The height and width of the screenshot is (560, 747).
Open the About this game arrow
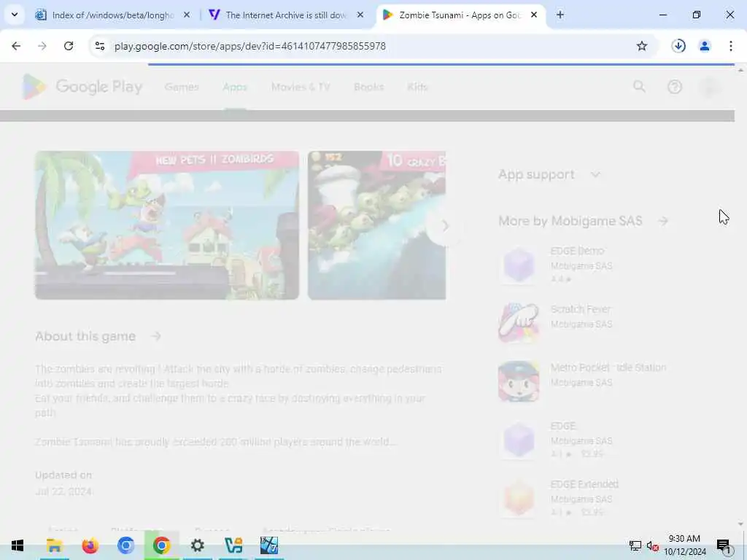pos(156,336)
